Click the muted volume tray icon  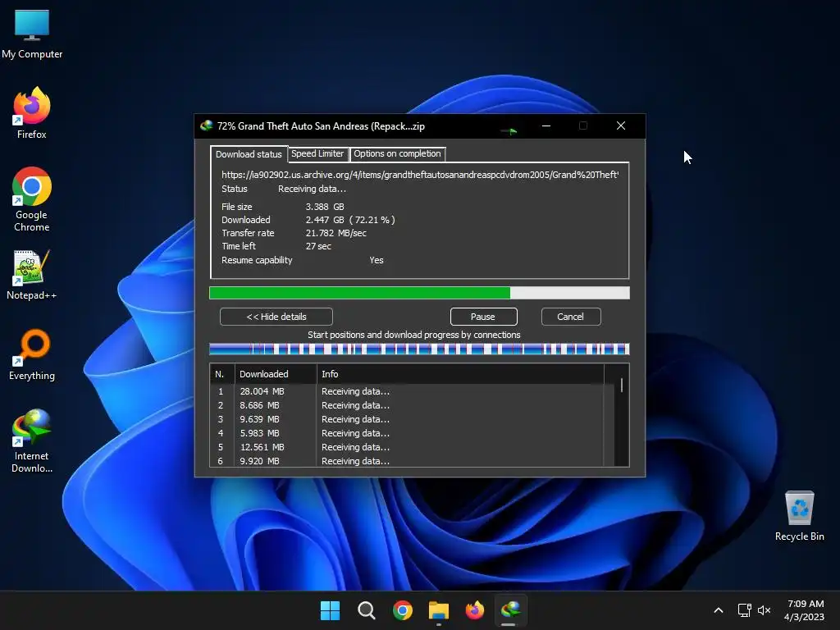coord(764,610)
